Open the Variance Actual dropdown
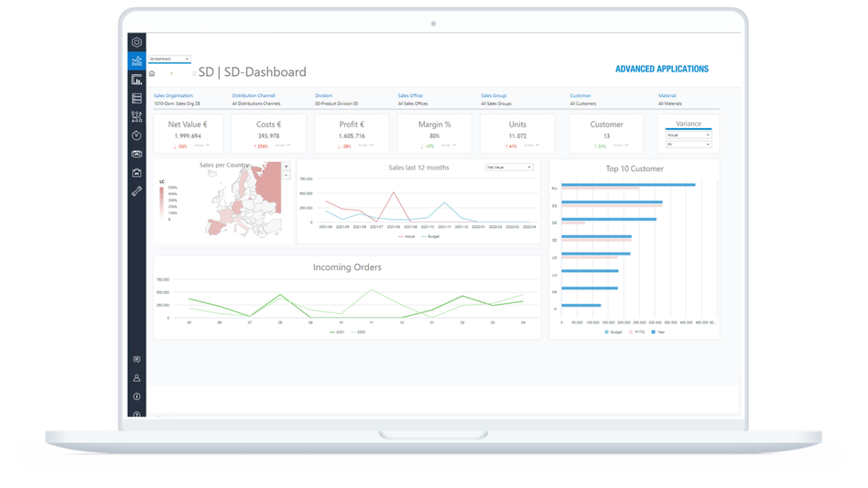 (688, 134)
